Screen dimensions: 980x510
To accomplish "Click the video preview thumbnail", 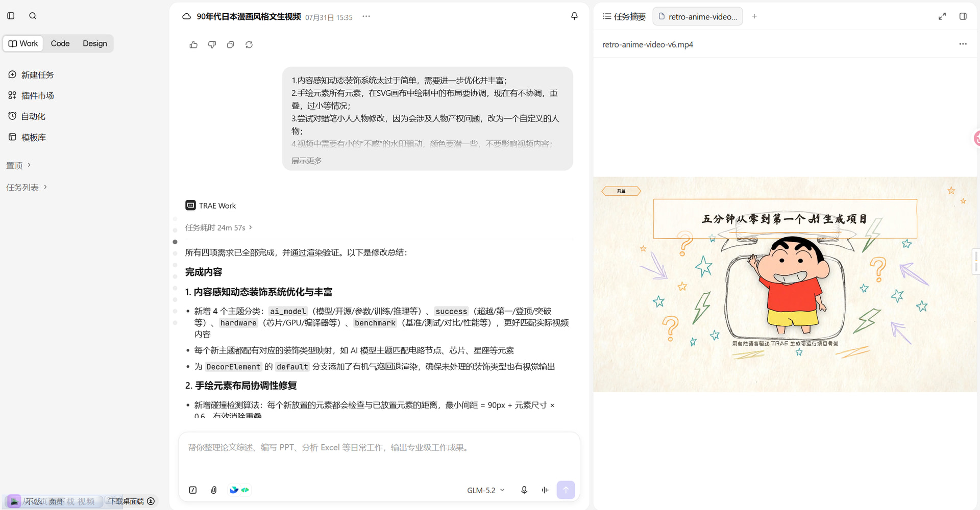I will click(785, 285).
